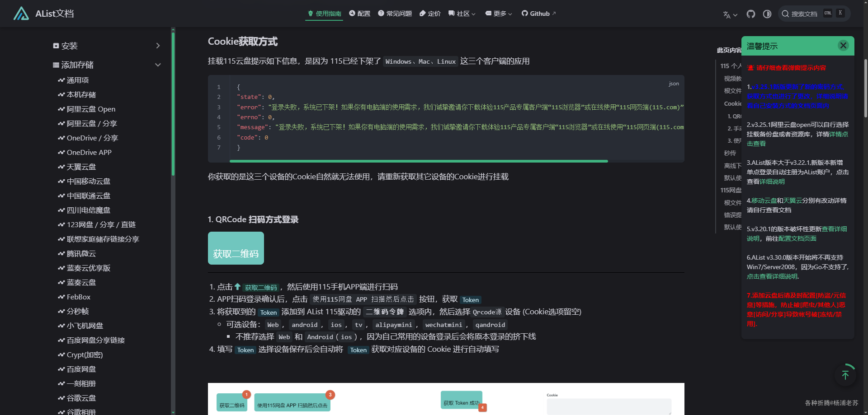Click the icon beside 中国移动云盘
The width and height of the screenshot is (868, 415).
coord(61,182)
